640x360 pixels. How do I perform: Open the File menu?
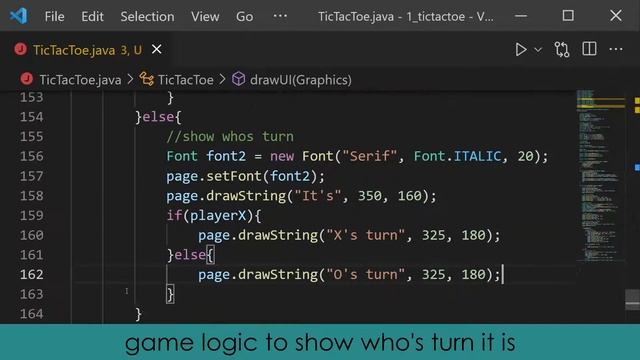54,17
